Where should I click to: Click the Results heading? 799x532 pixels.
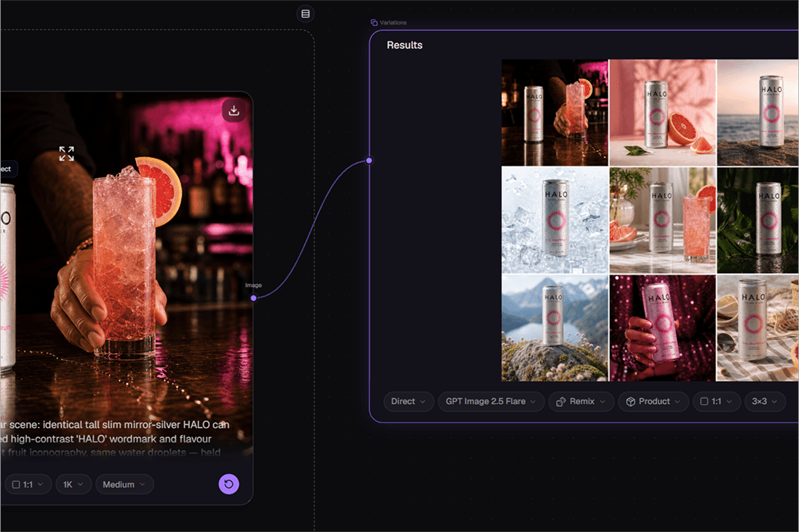pyautogui.click(x=405, y=45)
